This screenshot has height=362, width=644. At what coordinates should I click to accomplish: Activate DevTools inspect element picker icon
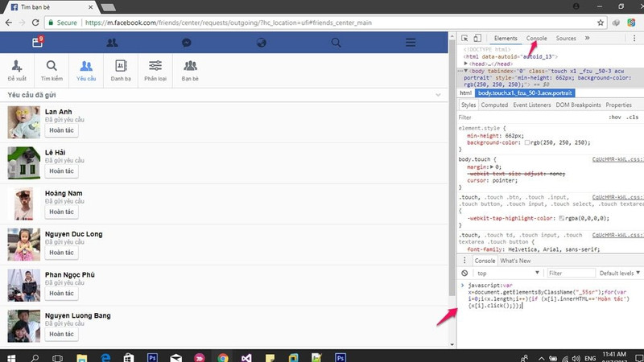coord(464,38)
